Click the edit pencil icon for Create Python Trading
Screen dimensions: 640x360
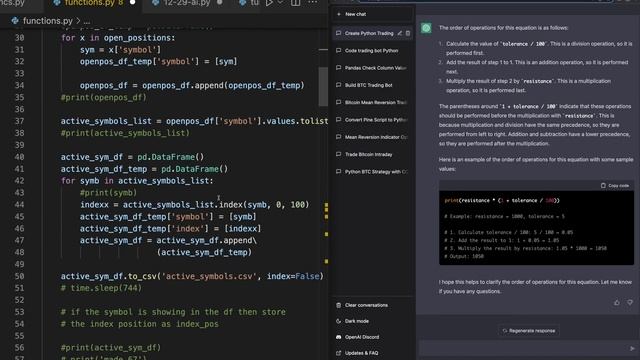coord(400,33)
